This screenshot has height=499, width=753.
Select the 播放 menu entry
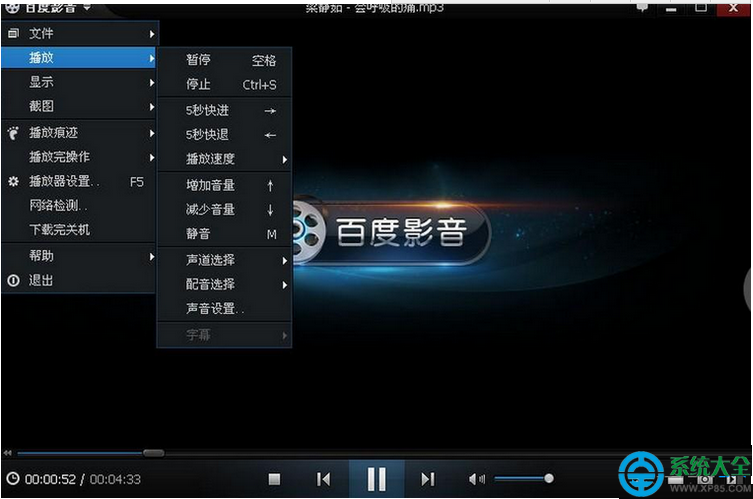(79, 58)
